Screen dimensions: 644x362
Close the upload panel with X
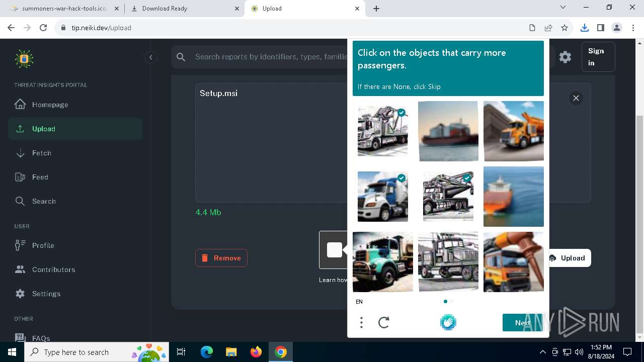coord(576,98)
